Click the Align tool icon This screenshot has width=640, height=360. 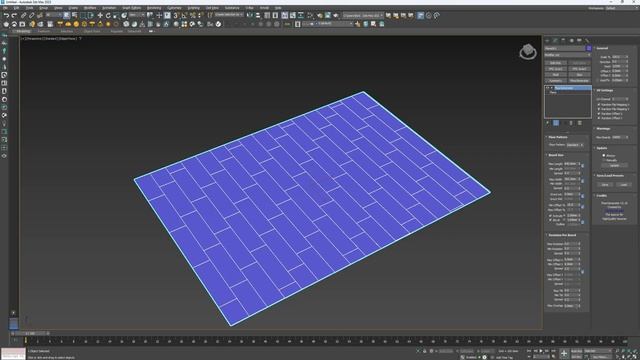pos(258,16)
